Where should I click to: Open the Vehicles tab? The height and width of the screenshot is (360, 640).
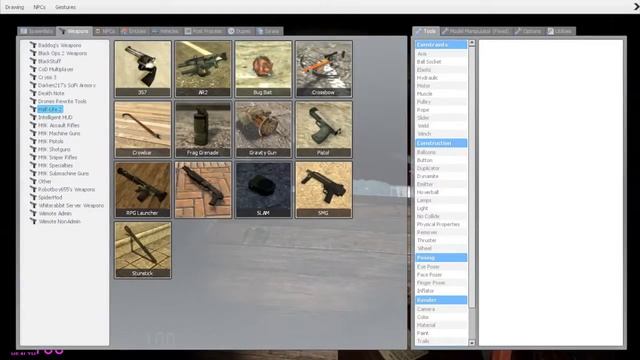(x=165, y=31)
